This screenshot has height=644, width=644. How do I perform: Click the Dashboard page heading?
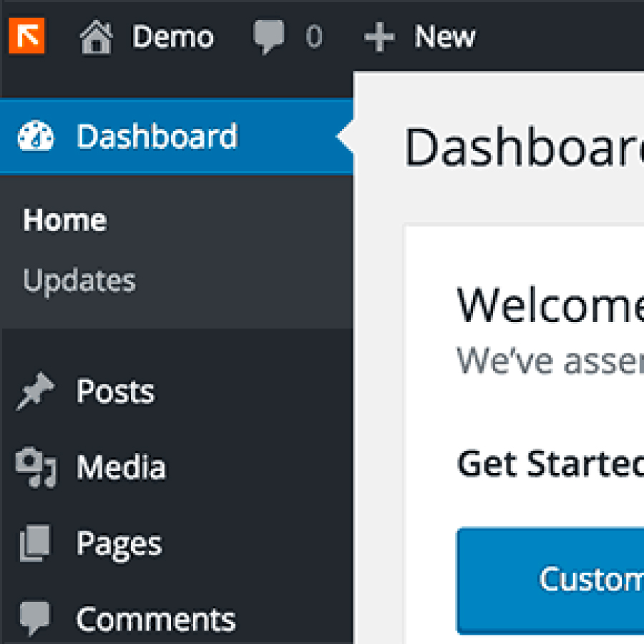[524, 147]
